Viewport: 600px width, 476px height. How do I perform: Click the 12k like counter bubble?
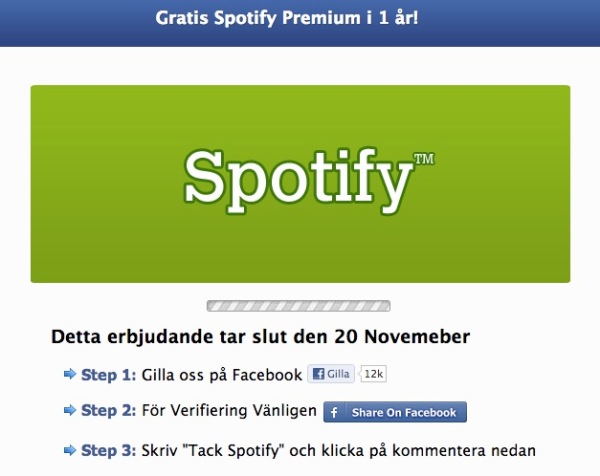click(373, 374)
